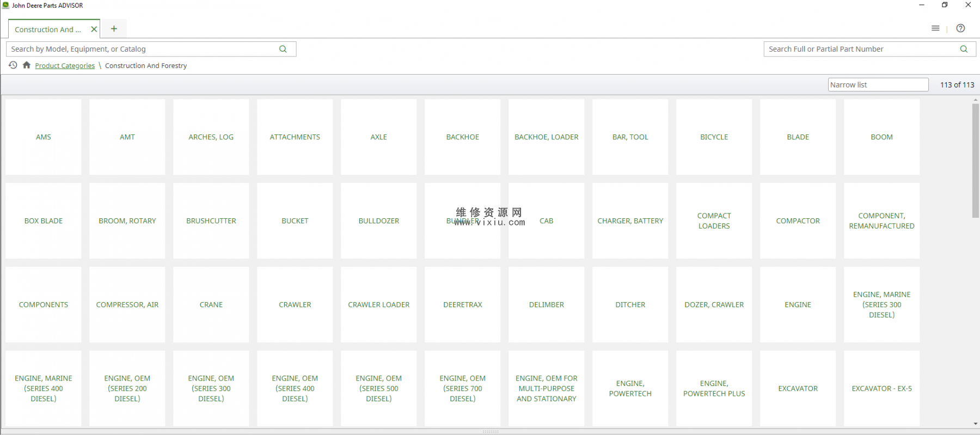
Task: Open the Product Categories breadcrumb link
Action: point(65,66)
